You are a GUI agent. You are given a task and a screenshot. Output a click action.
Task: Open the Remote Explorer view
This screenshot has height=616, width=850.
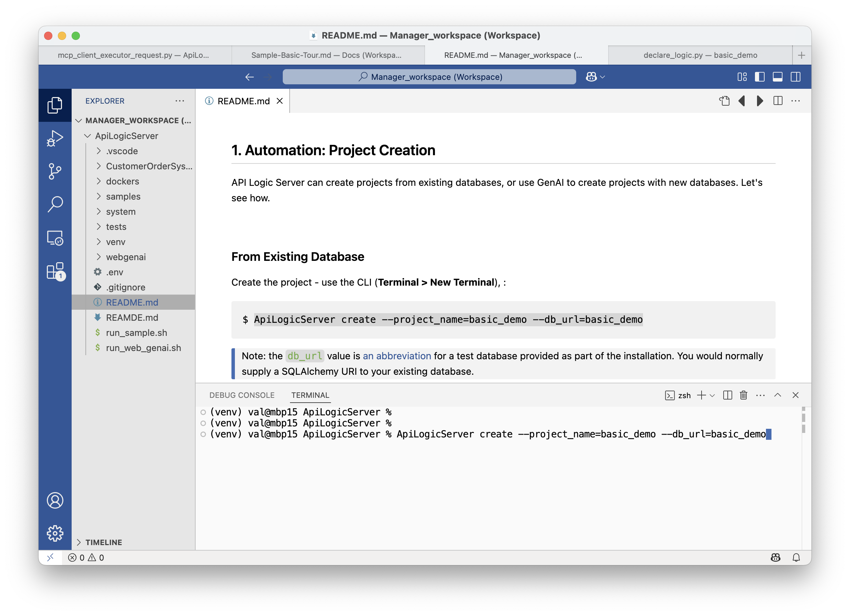click(x=55, y=238)
